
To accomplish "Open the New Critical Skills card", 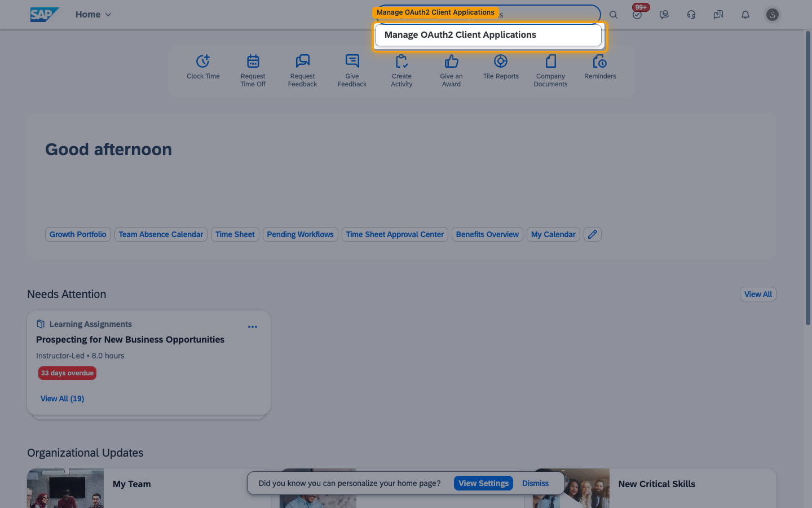I will pos(655,488).
